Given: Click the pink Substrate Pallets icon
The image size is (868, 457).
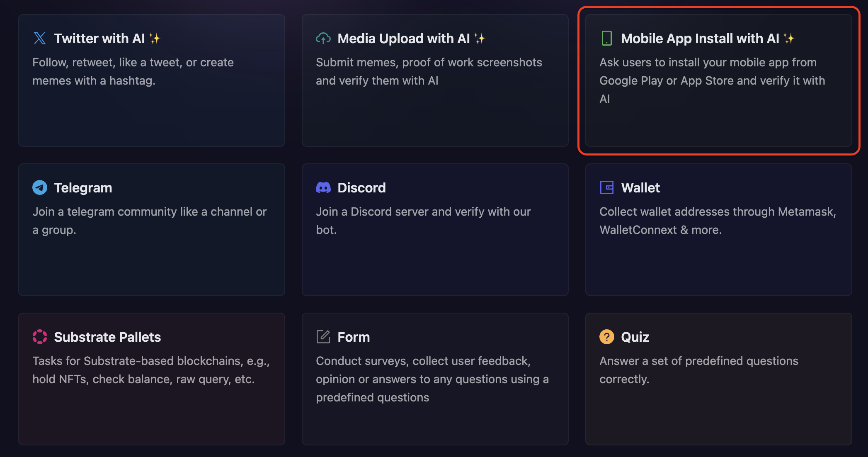Looking at the screenshot, I should pos(40,337).
